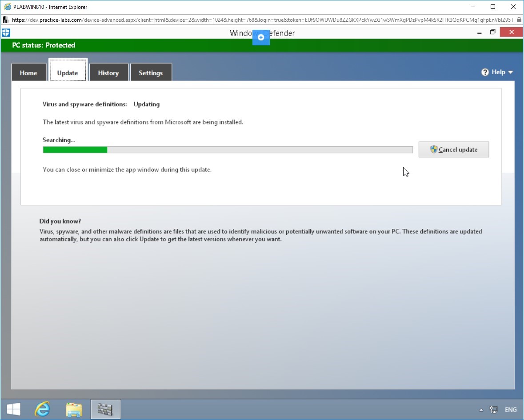
Task: Open the Help question mark icon
Action: (485, 72)
